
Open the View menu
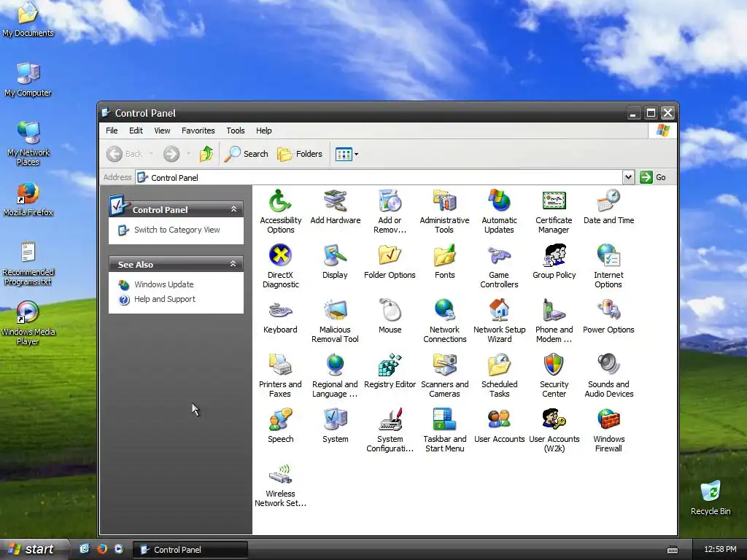162,131
